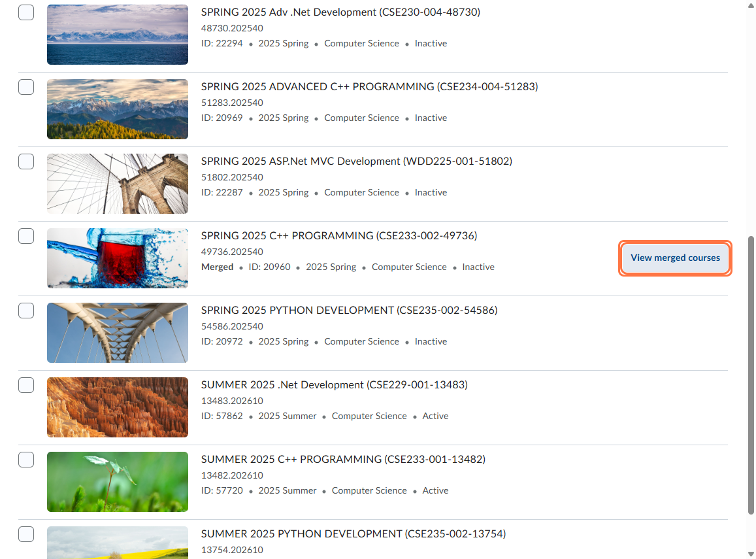Image resolution: width=756 pixels, height=559 pixels.
Task: Click the course code 13754.202610
Action: [x=232, y=550]
